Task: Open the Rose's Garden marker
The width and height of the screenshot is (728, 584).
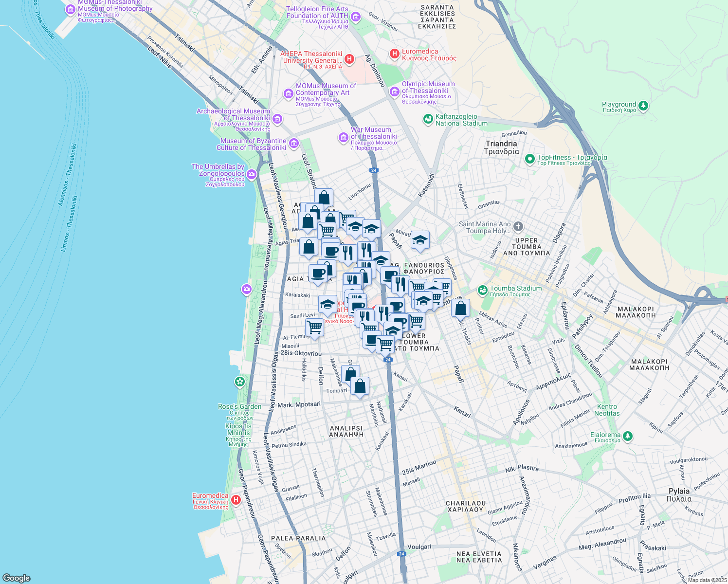Action: click(x=239, y=382)
